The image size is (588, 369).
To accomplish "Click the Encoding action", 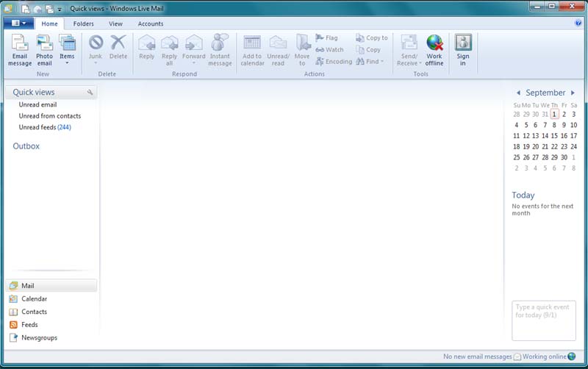I will [334, 61].
